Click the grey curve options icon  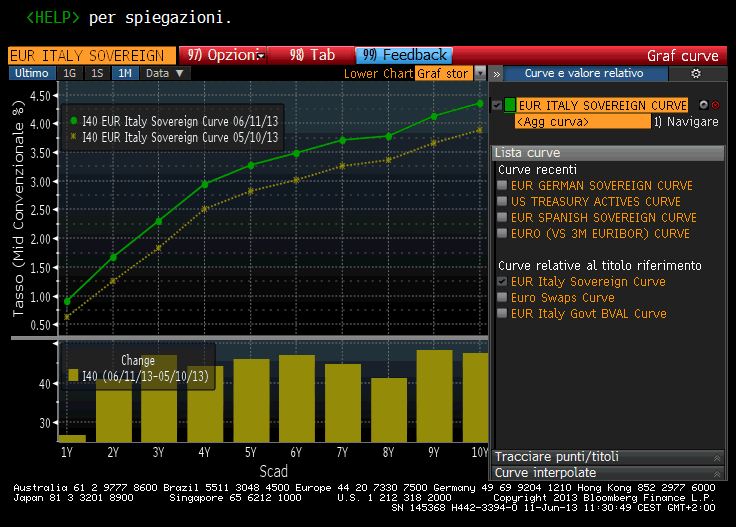(703, 105)
